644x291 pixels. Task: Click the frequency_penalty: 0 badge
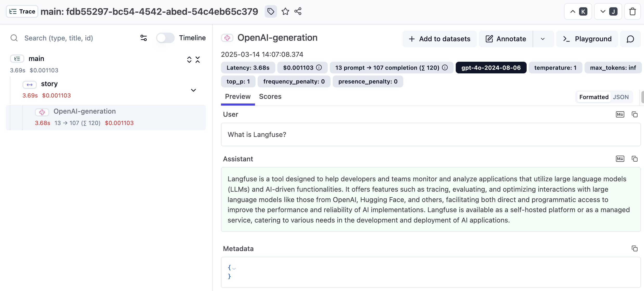(294, 81)
